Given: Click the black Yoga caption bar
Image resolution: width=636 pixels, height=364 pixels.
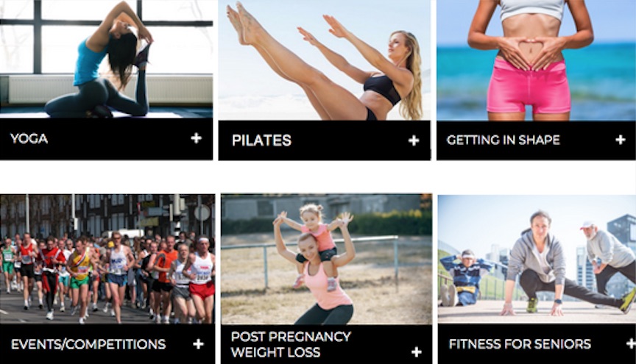Looking at the screenshot, I should [106, 139].
